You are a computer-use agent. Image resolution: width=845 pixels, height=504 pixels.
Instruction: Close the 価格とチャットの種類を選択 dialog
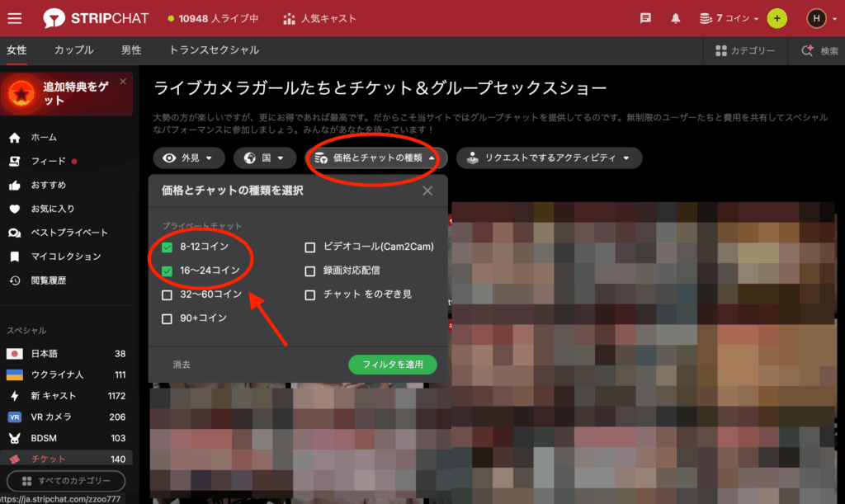coord(427,191)
